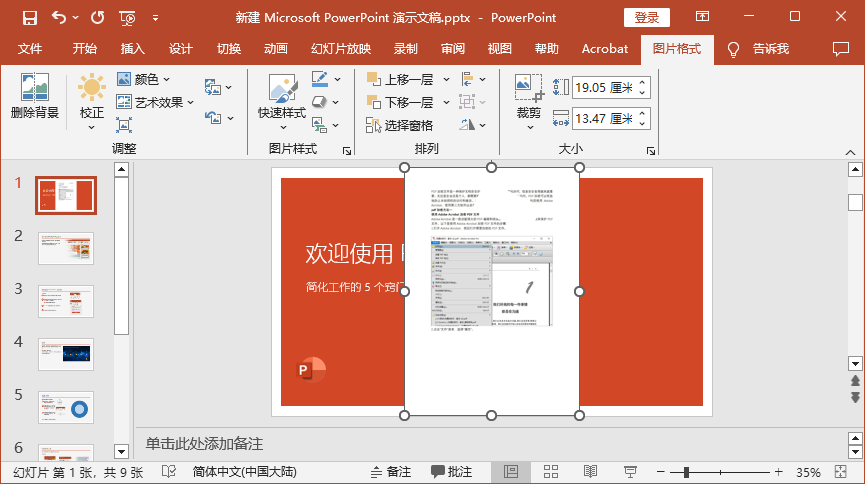Viewport: 865px width, 484px height.
Task: Switch to Normal view icon
Action: tap(511, 472)
